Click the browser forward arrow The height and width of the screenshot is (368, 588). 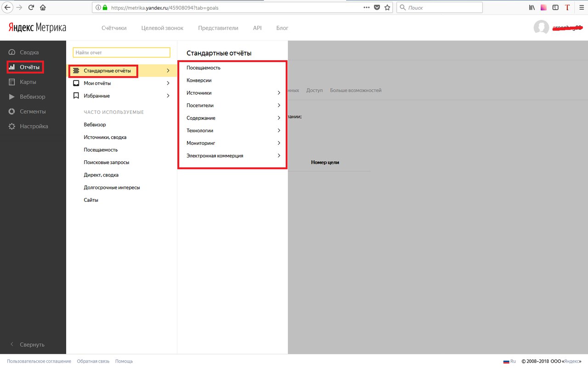click(19, 7)
